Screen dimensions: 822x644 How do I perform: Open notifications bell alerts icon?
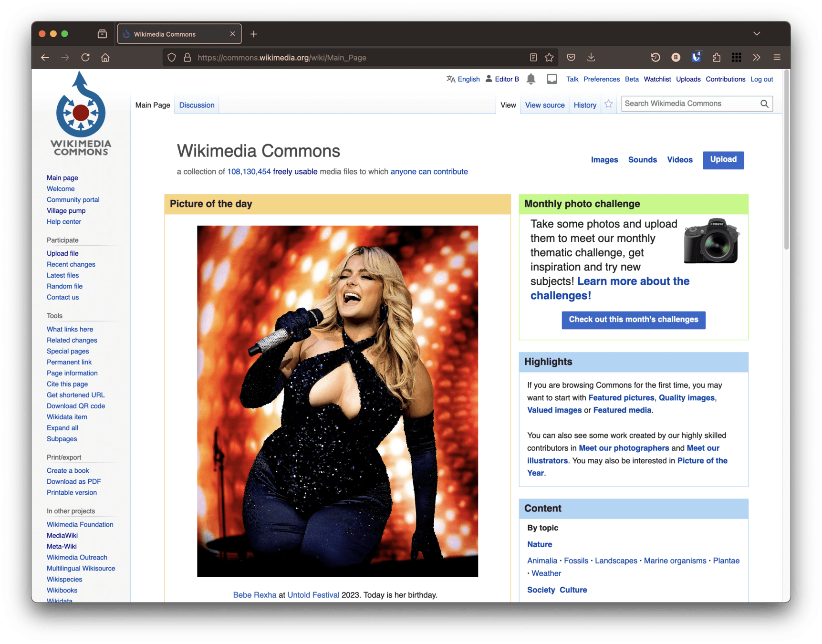531,79
